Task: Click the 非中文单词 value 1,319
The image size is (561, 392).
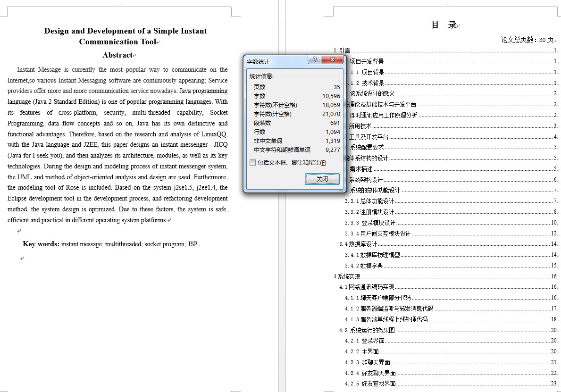Action: 333,141
